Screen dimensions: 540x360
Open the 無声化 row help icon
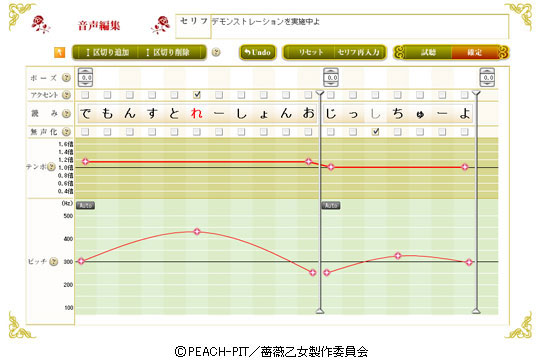pyautogui.click(x=66, y=132)
